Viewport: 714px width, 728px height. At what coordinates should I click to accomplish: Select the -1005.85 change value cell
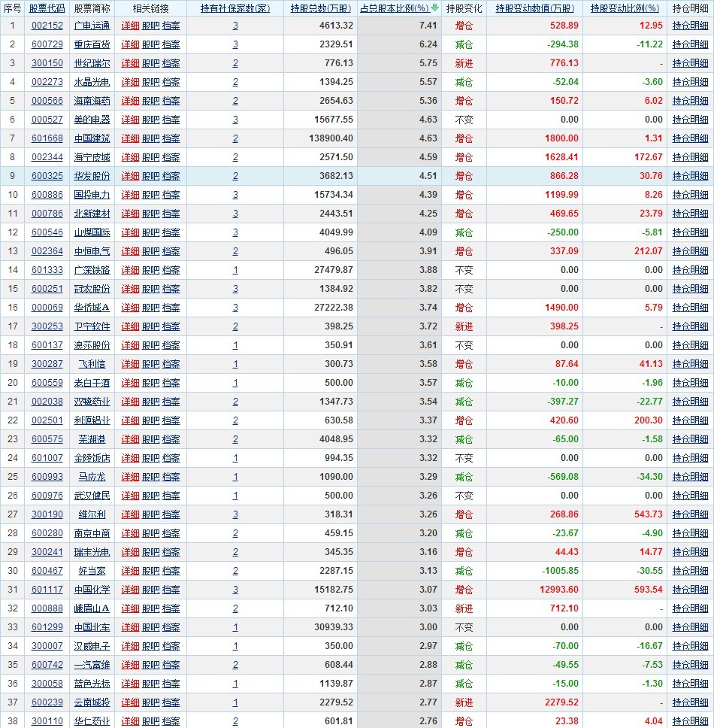[535, 571]
